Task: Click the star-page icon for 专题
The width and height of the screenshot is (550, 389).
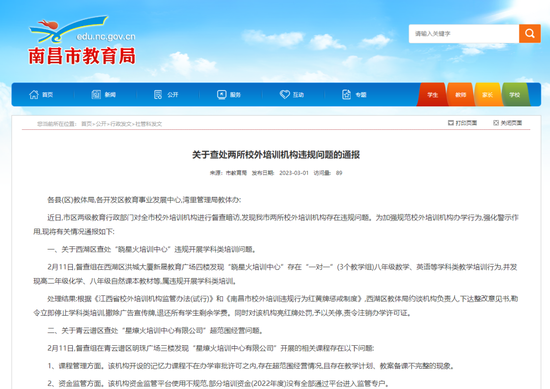Action: [347, 94]
